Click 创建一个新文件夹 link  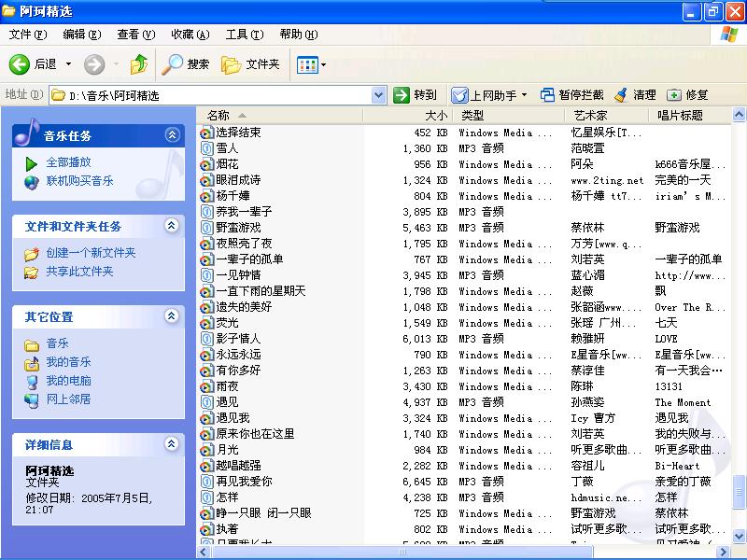pyautogui.click(x=91, y=253)
